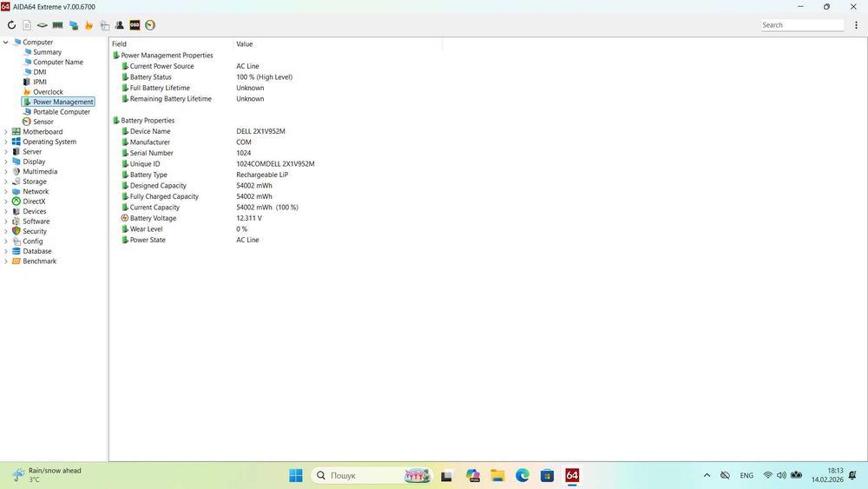This screenshot has width=868, height=489.
Task: Expand the DirectX tree node
Action: pyautogui.click(x=5, y=202)
